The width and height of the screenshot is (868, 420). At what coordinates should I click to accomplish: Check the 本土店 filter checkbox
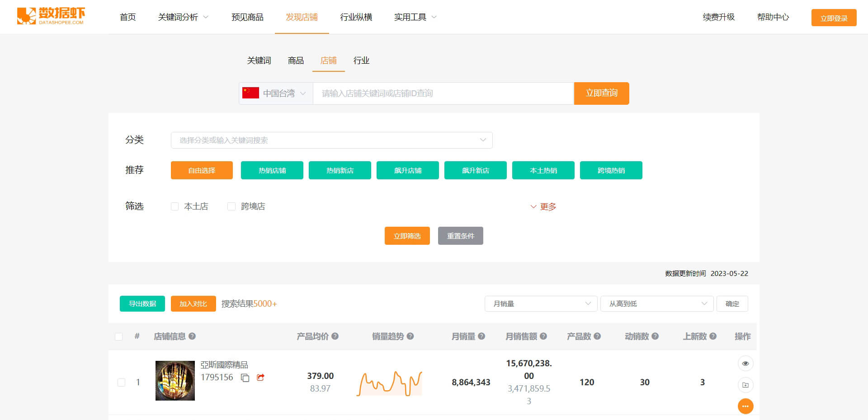click(x=175, y=206)
